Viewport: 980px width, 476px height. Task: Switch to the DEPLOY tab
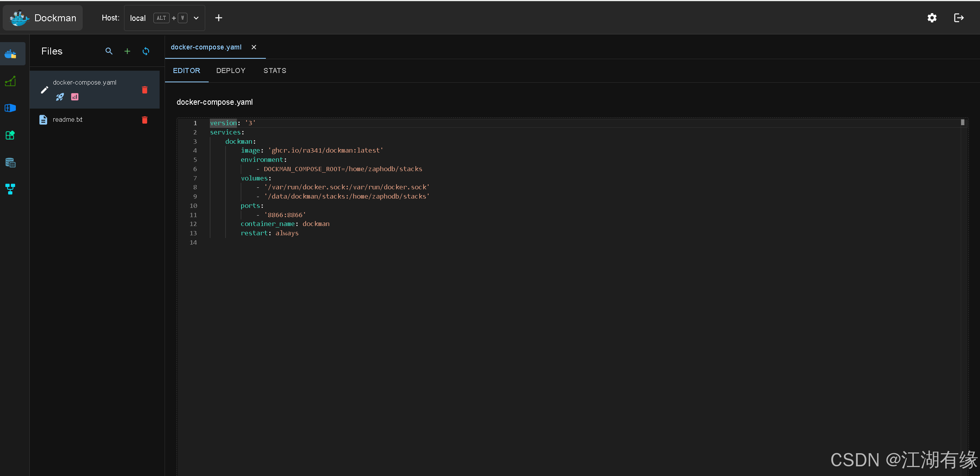(x=231, y=71)
